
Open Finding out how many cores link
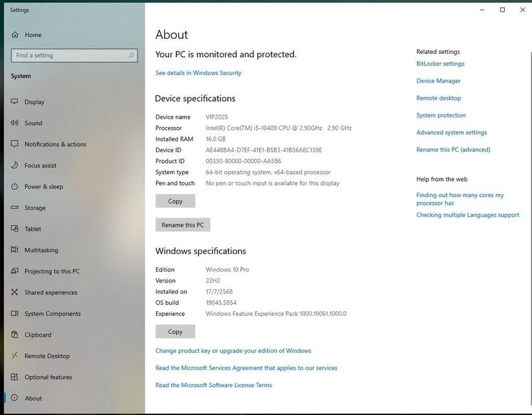tap(459, 198)
